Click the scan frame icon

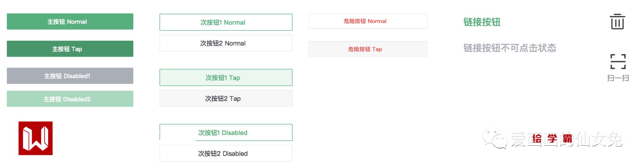618,61
